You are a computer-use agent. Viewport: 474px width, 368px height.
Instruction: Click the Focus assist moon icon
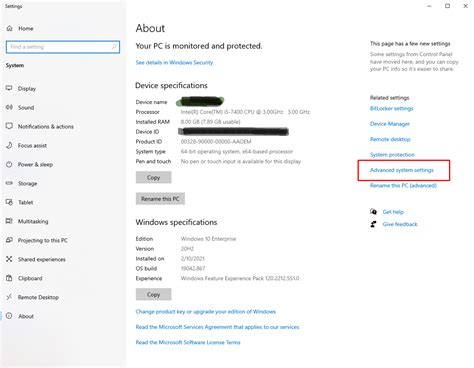point(9,145)
